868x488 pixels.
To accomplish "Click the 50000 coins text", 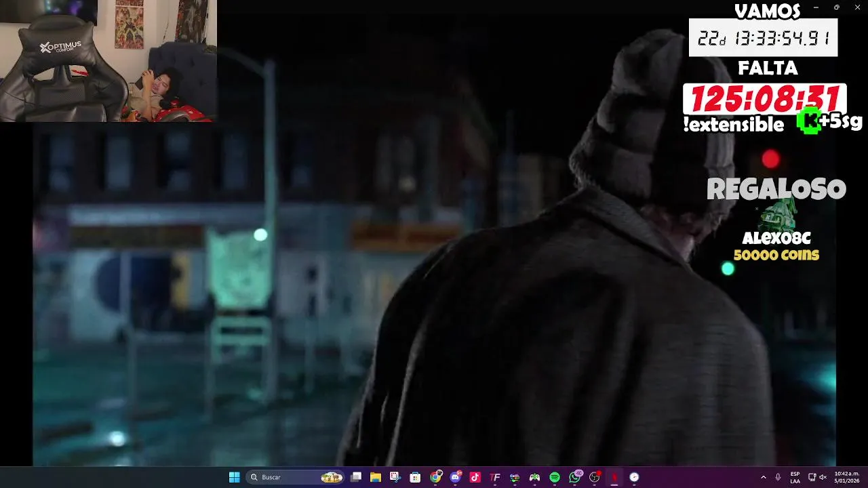I will pyautogui.click(x=776, y=255).
